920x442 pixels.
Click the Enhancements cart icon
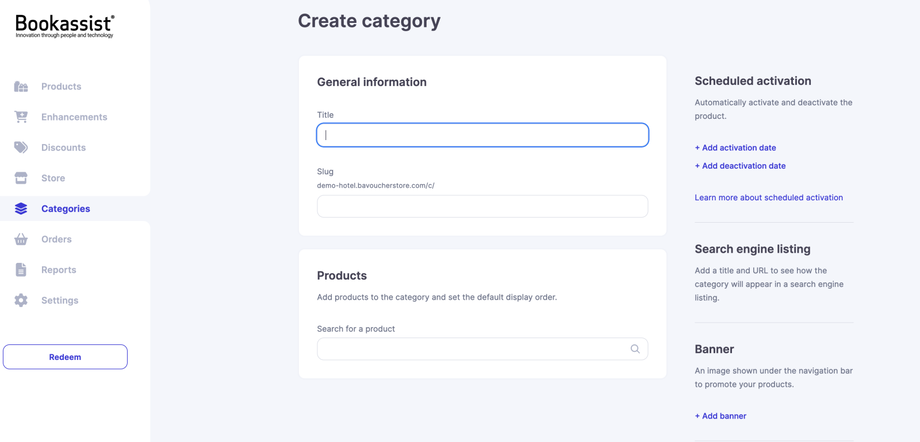click(x=21, y=117)
